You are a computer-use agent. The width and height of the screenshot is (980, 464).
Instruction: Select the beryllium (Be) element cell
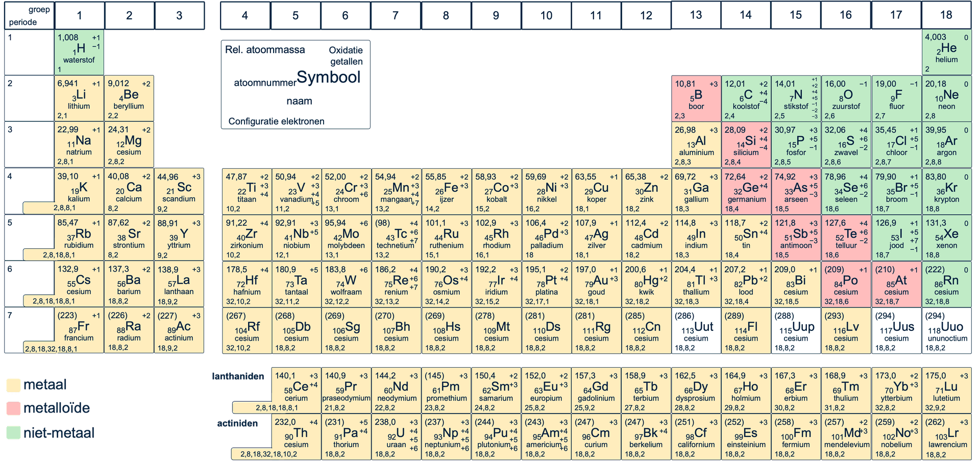click(129, 98)
